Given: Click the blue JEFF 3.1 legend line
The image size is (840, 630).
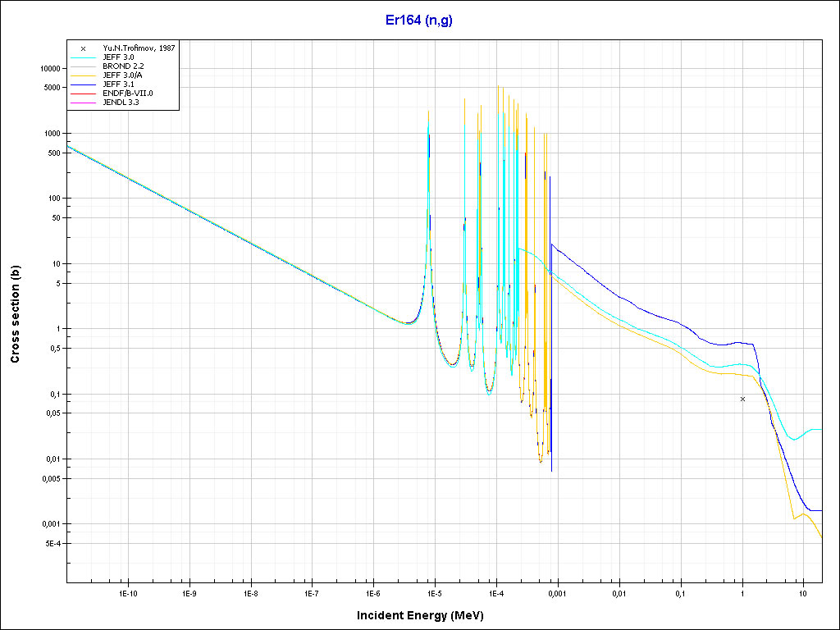Looking at the screenshot, I should tap(83, 84).
